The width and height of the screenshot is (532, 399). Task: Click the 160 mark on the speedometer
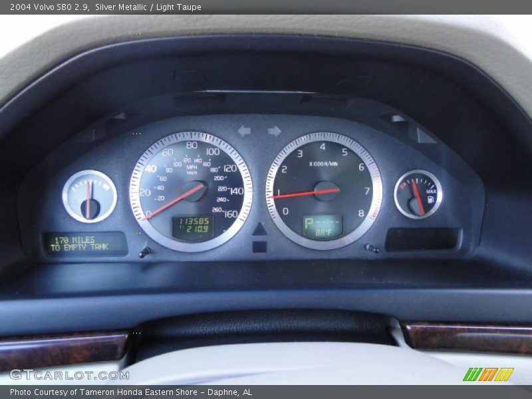click(x=231, y=213)
